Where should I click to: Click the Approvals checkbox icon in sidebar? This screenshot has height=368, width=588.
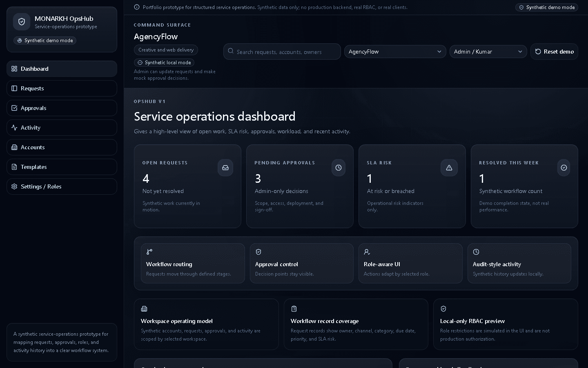click(x=14, y=108)
